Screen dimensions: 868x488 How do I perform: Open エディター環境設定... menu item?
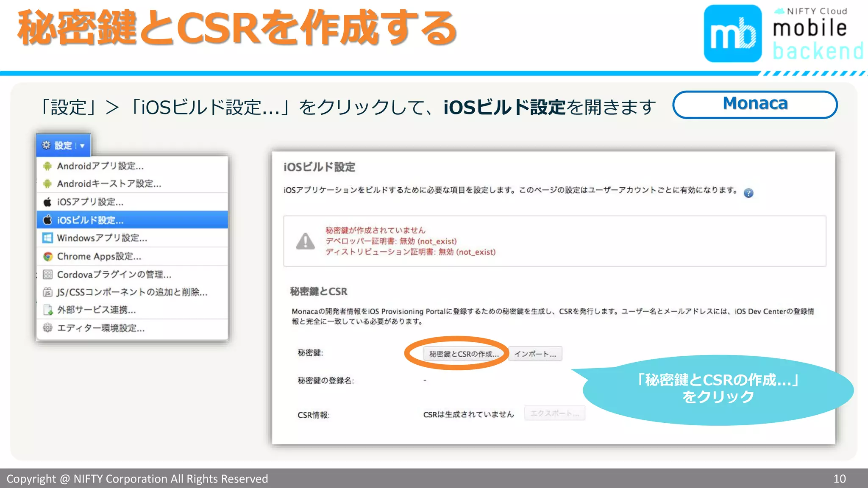coord(132,328)
